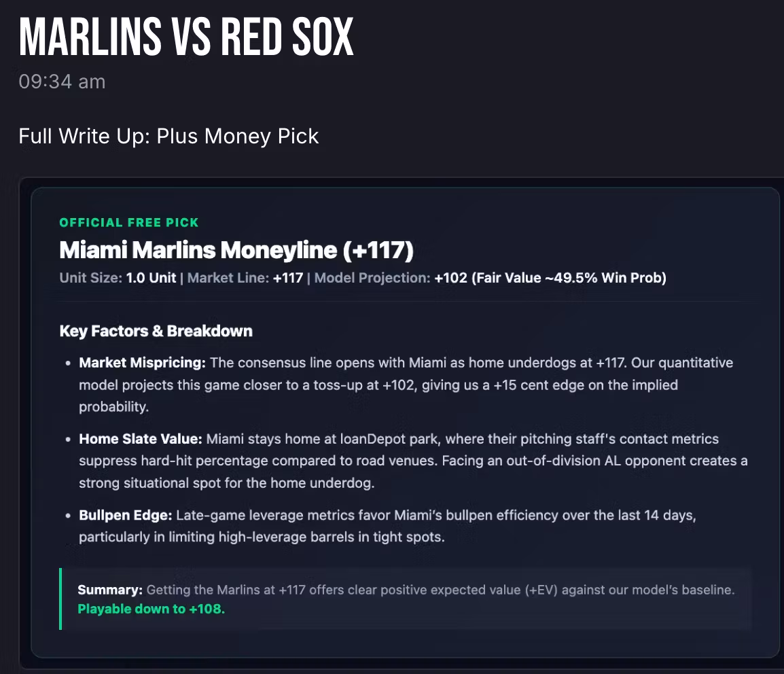Click the Official Free Pick label

pos(129,222)
